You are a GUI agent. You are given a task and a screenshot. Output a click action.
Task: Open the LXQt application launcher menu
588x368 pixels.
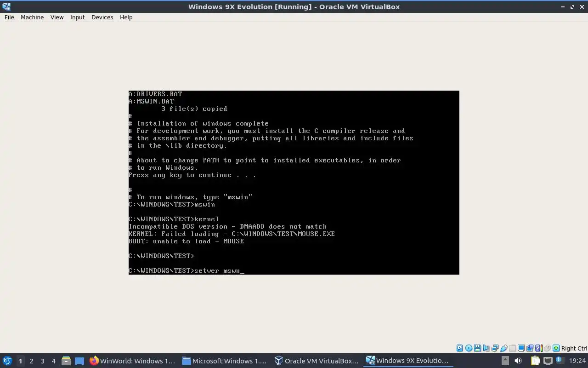(7, 361)
